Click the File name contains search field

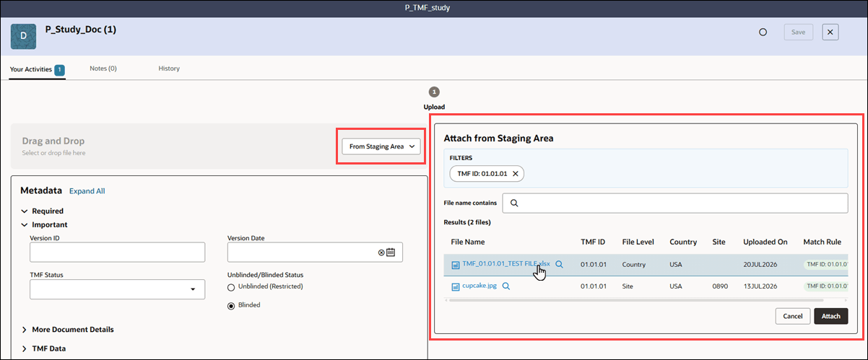674,203
